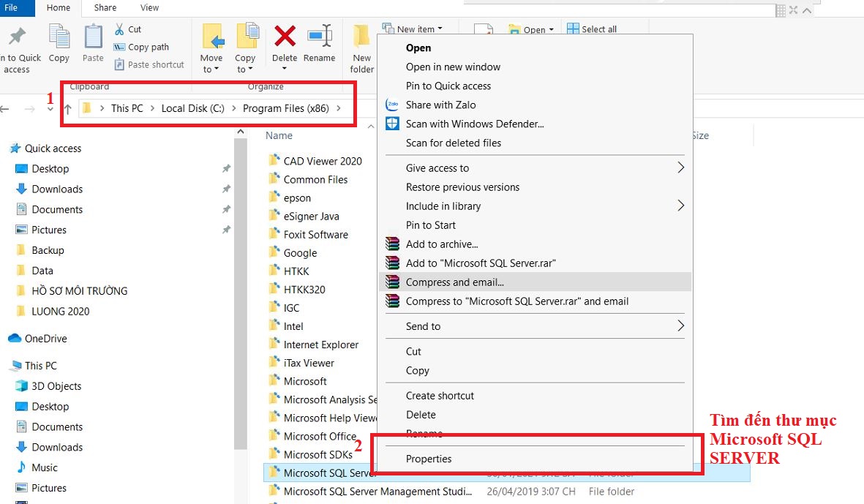Click the Rename ribbon icon
The image size is (864, 504).
pos(320,36)
